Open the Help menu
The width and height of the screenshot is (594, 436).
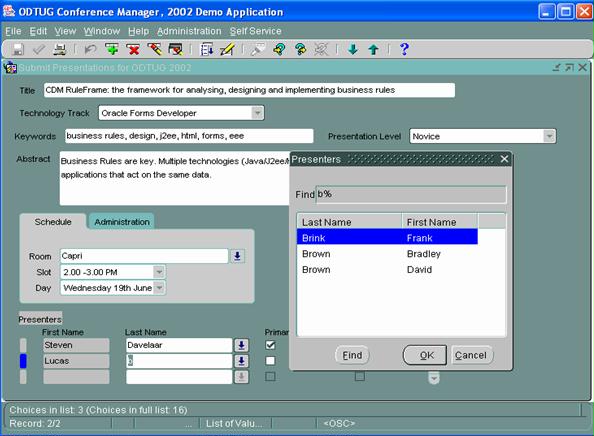pyautogui.click(x=138, y=31)
